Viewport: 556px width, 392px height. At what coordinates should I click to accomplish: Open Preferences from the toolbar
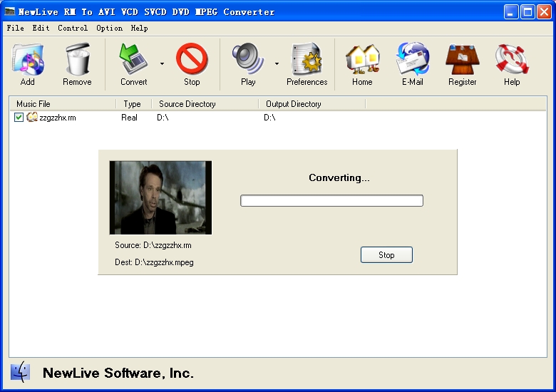(x=307, y=59)
